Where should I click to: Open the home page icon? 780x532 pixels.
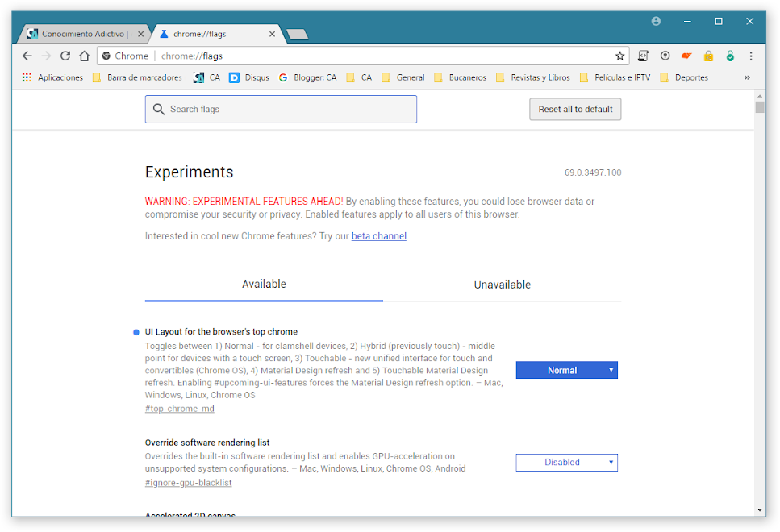coord(85,56)
